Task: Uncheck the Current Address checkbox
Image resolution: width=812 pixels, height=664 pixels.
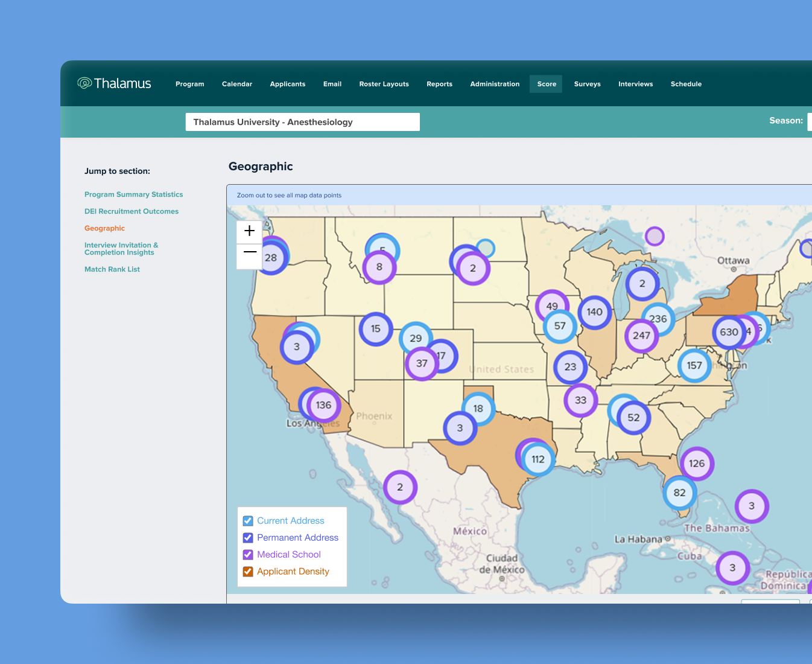Action: 248,521
